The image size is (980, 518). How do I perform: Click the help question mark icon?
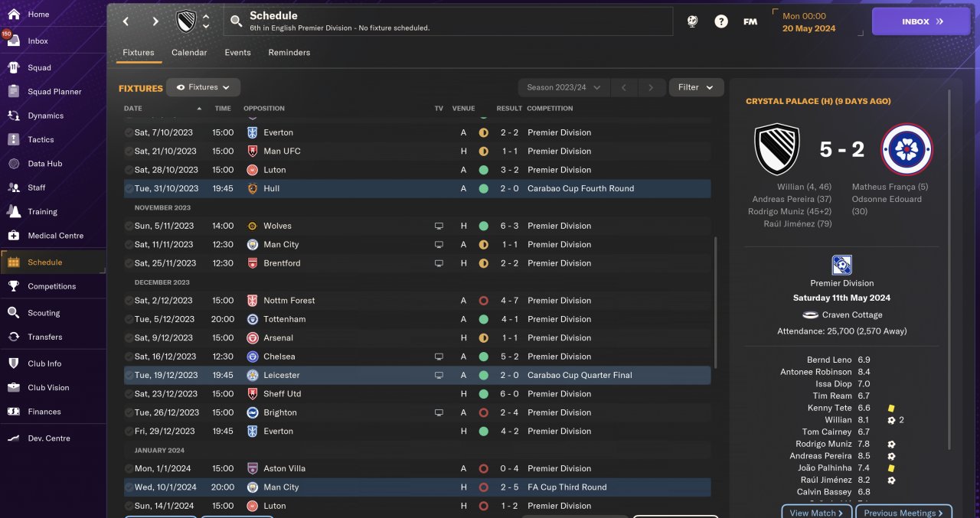[x=721, y=21]
